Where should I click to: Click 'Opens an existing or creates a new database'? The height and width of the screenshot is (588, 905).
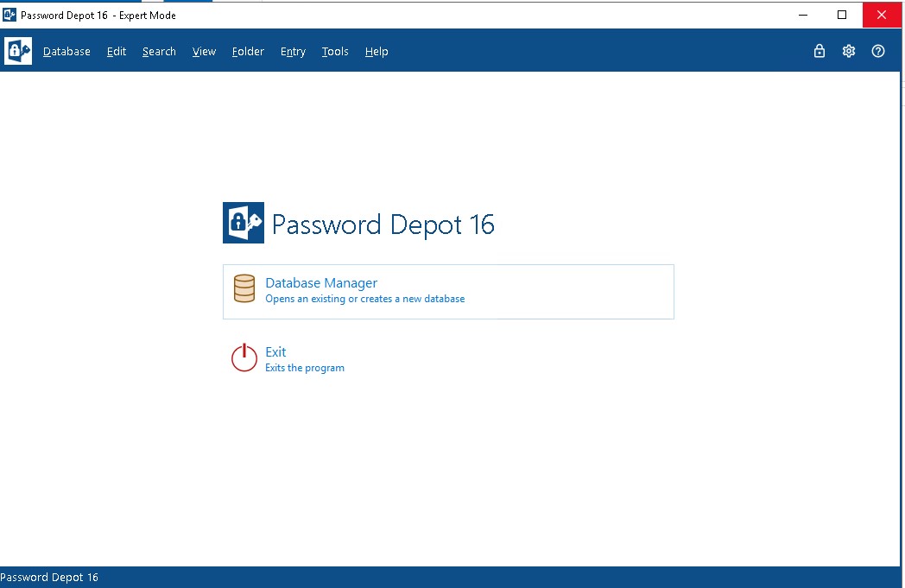(x=364, y=299)
